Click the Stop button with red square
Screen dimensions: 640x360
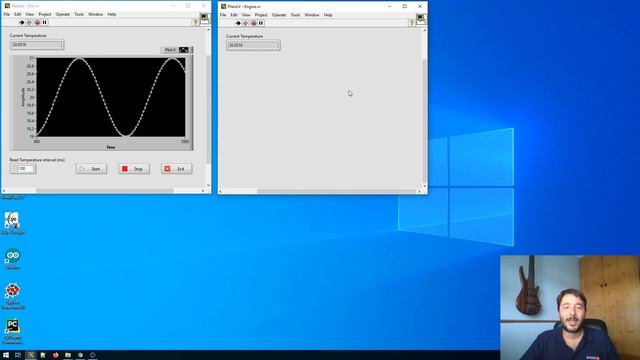[x=134, y=169]
